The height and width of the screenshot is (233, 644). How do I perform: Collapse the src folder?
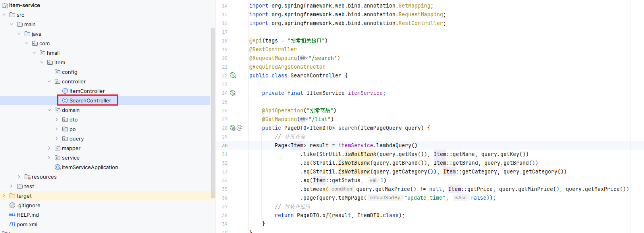(4, 15)
